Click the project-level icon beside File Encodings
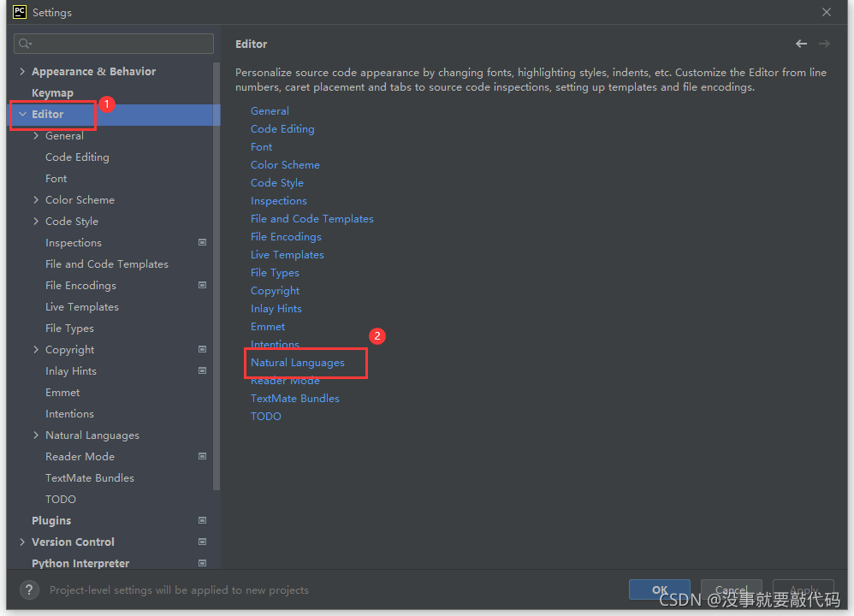Image resolution: width=854 pixels, height=616 pixels. pyautogui.click(x=202, y=285)
